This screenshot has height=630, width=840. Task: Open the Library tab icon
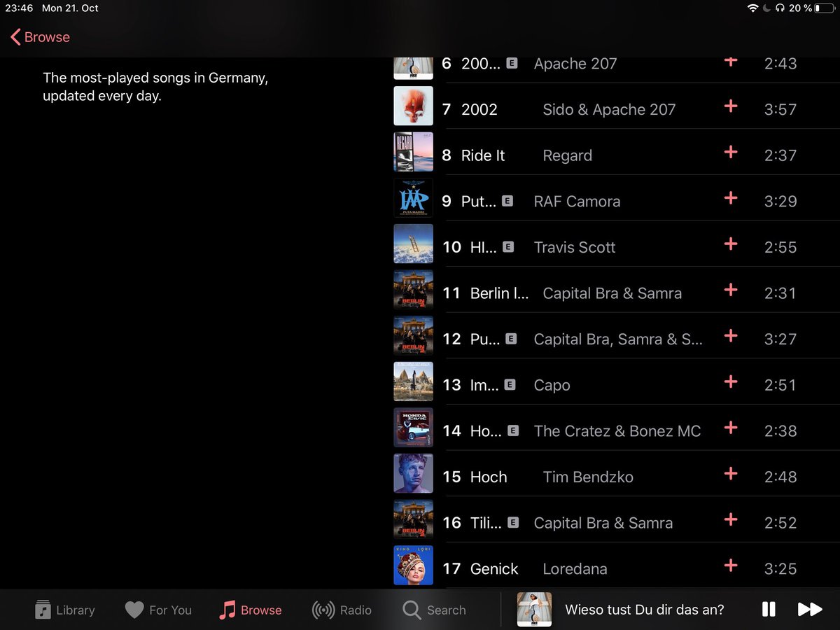[42, 609]
